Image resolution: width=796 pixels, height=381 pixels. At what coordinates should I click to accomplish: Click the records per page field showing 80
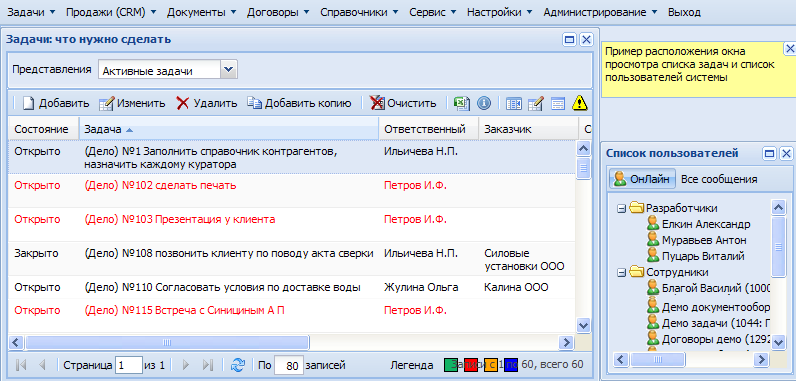click(x=289, y=365)
